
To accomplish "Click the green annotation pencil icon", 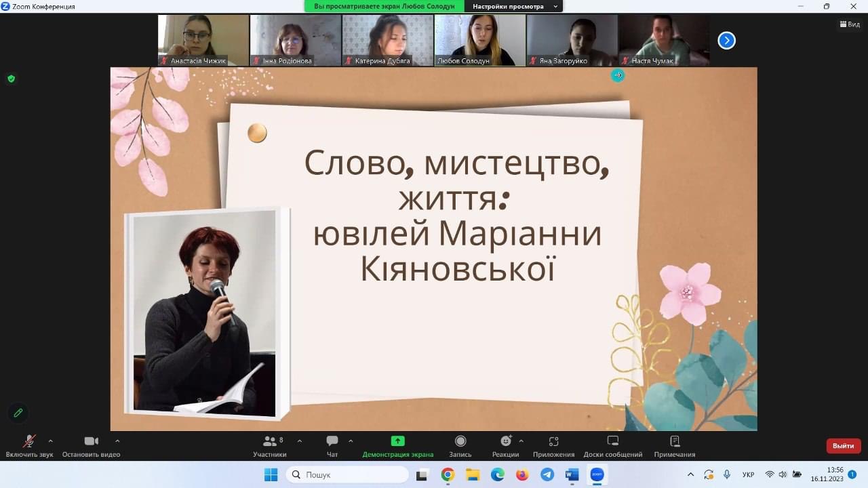I will tap(18, 413).
